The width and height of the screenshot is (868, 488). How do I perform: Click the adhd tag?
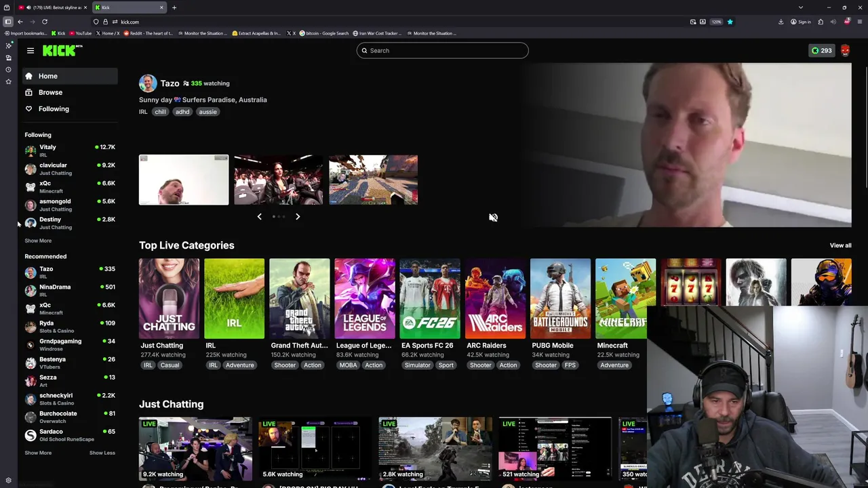(182, 112)
